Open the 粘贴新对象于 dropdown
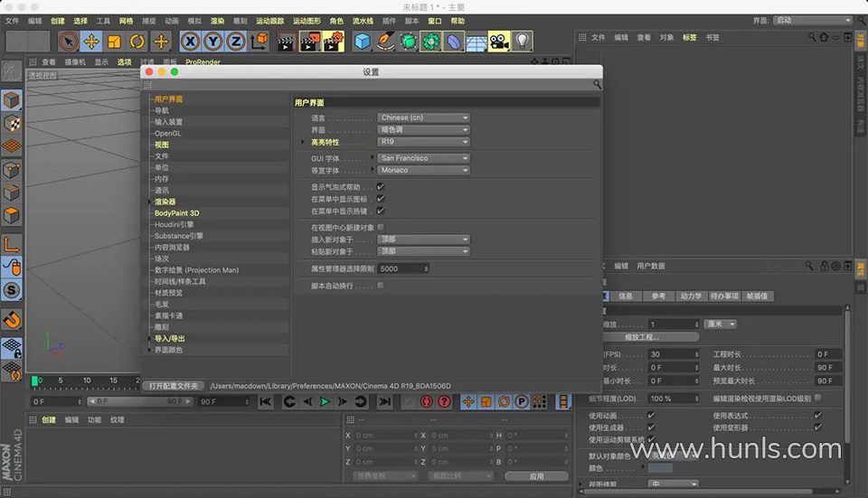This screenshot has width=868, height=498. pos(423,251)
